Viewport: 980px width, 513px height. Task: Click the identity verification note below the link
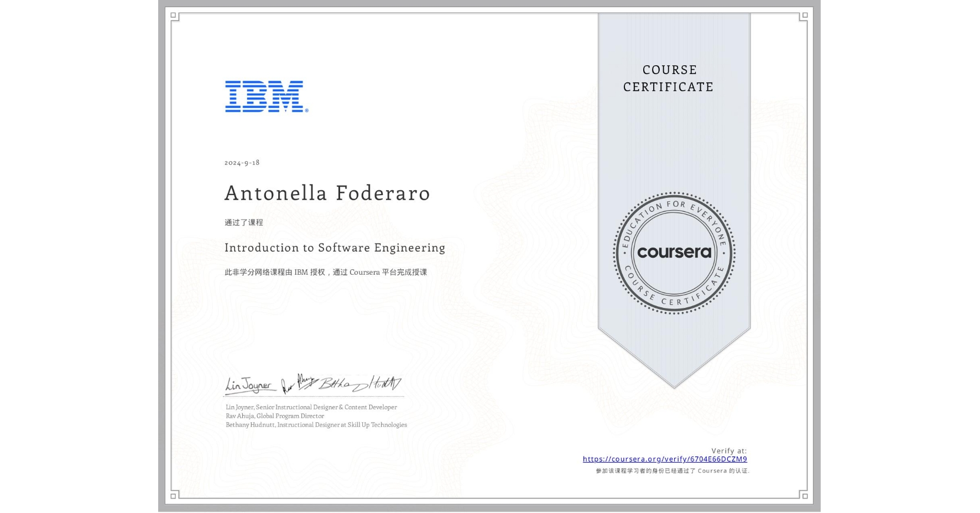(673, 471)
